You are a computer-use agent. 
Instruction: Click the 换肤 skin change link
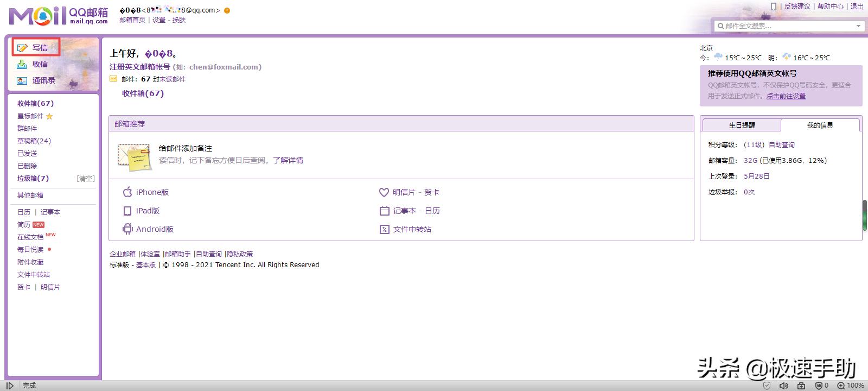[179, 20]
